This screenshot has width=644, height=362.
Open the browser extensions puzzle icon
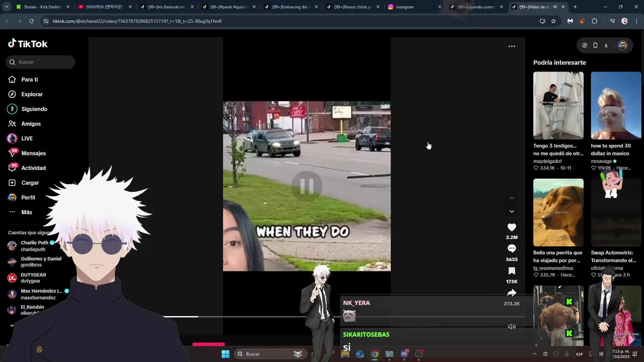pos(595,21)
